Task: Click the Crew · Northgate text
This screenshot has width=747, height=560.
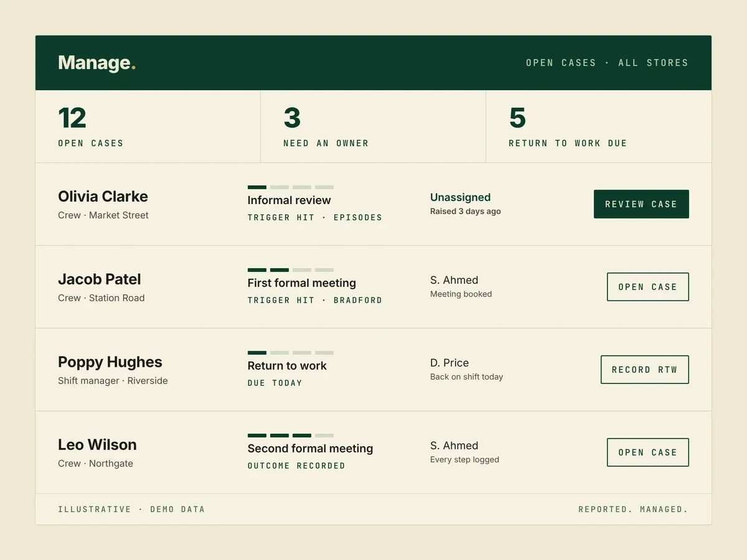Action: pos(95,464)
